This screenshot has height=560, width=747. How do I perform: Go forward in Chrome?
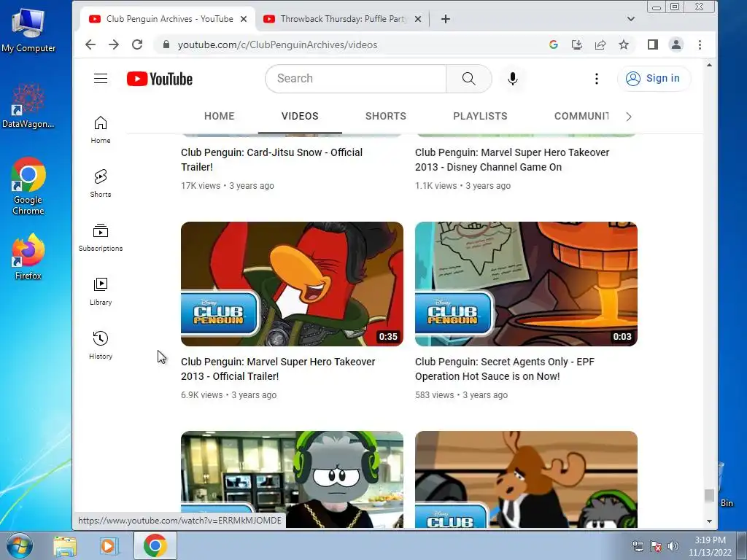[x=113, y=44]
